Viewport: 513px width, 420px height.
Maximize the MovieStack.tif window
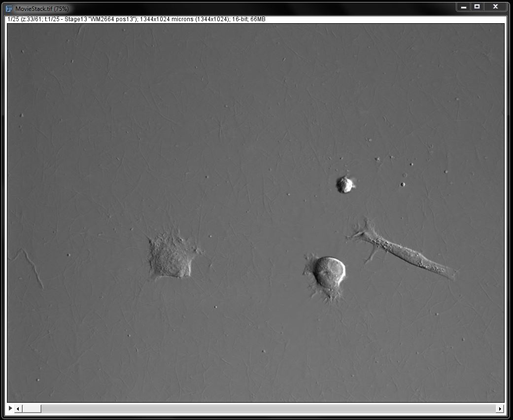pos(477,7)
